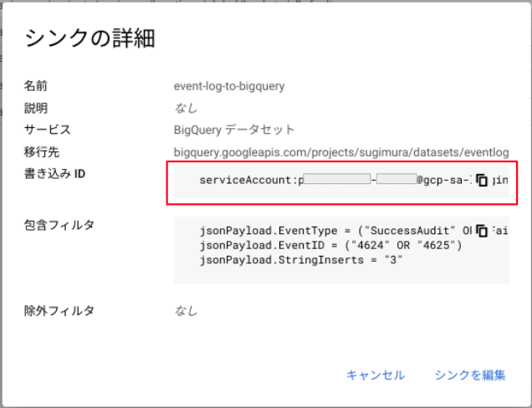Click the 除外フィルタ label
Screen dimensions: 532x408
pos(59,311)
